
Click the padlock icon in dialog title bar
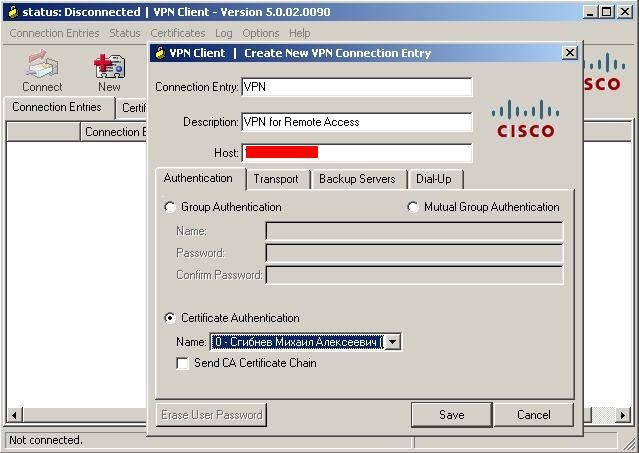[x=161, y=53]
